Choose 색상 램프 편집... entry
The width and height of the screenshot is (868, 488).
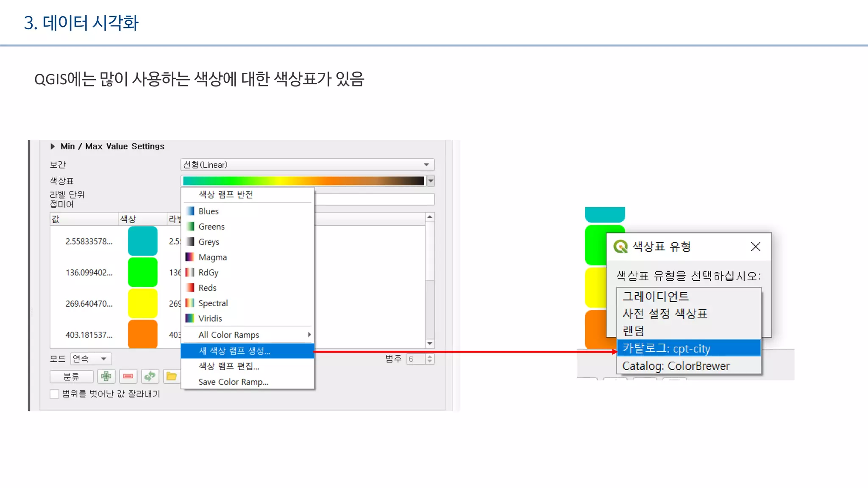click(x=248, y=366)
